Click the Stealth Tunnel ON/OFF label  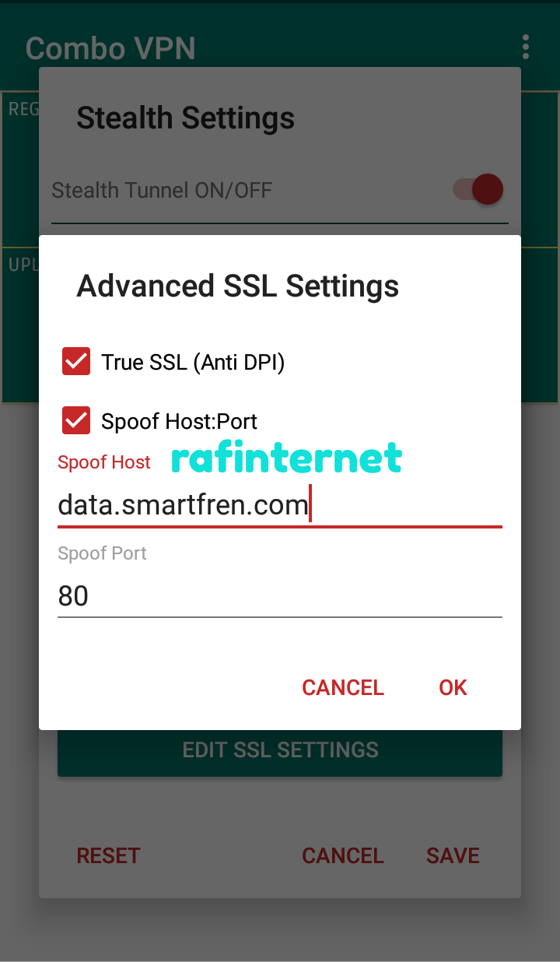pos(162,190)
